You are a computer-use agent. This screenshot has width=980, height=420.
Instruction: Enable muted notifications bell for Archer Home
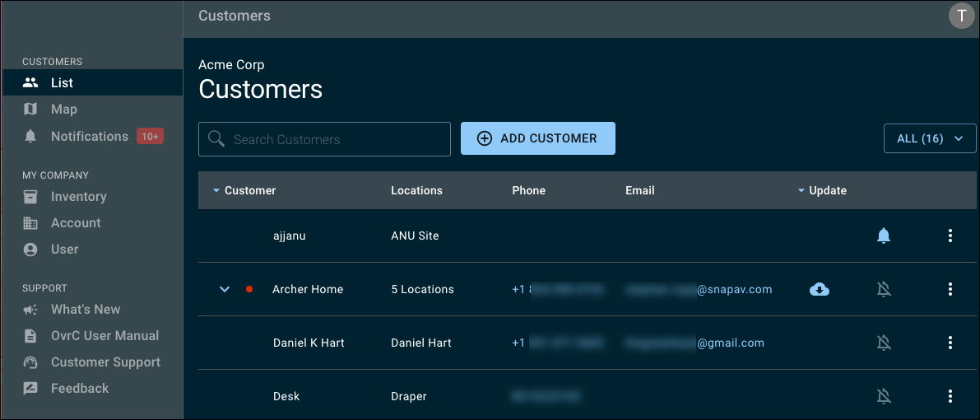point(884,289)
